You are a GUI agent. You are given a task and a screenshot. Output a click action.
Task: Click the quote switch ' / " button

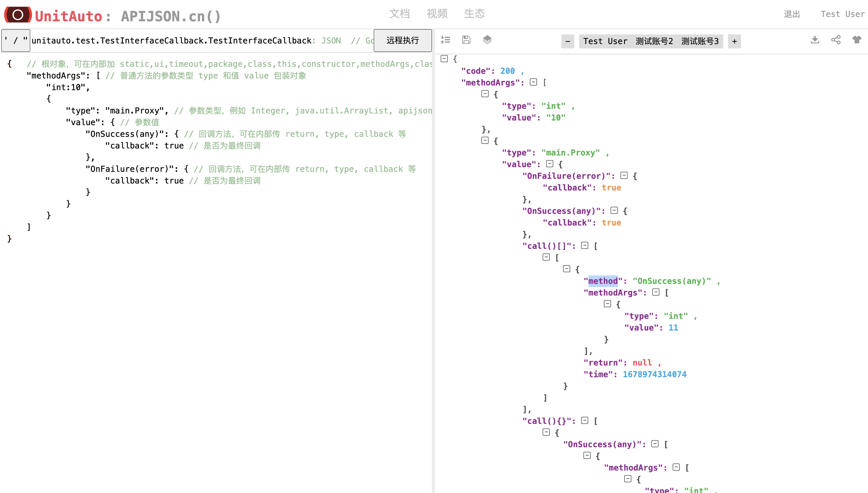15,41
